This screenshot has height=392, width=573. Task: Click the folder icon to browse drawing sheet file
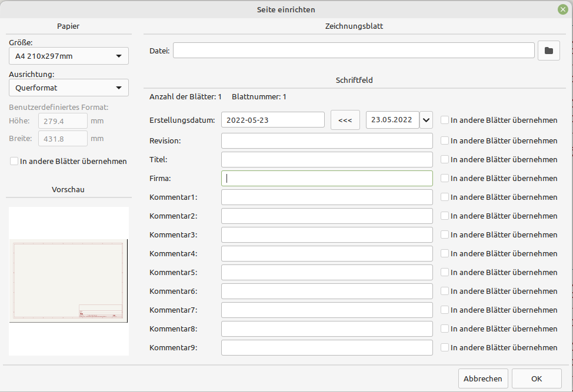click(548, 51)
